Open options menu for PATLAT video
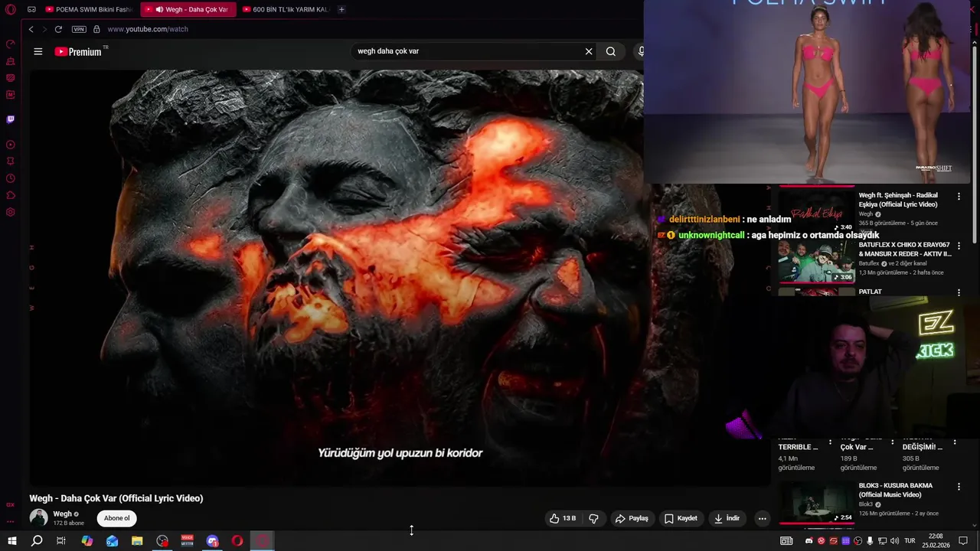The height and width of the screenshot is (551, 980). [x=959, y=292]
